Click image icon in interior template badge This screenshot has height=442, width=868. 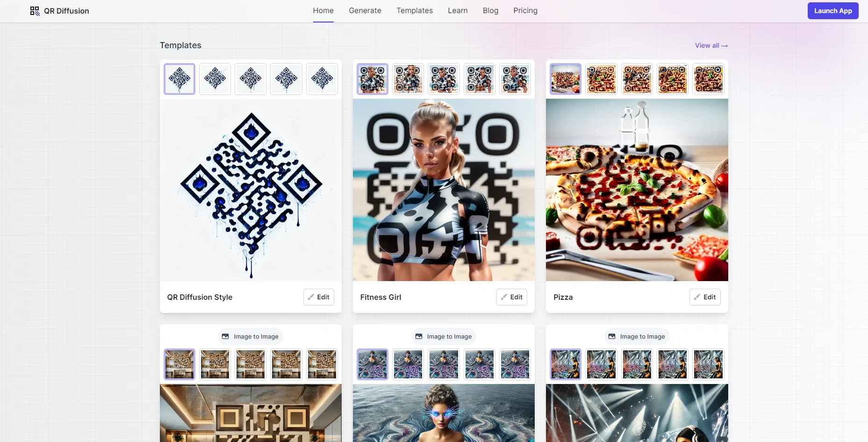(x=225, y=336)
